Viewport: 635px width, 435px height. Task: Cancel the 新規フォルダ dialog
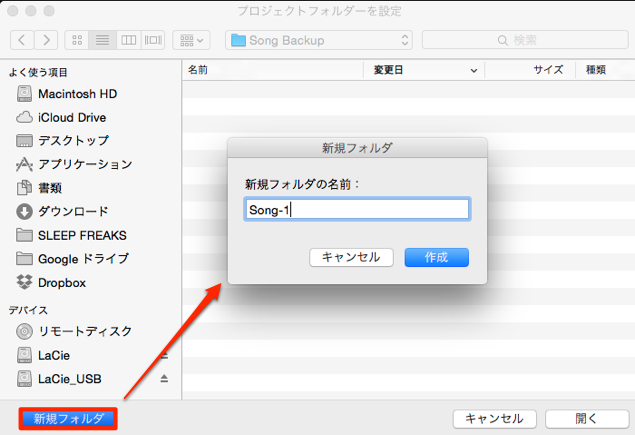coord(351,258)
